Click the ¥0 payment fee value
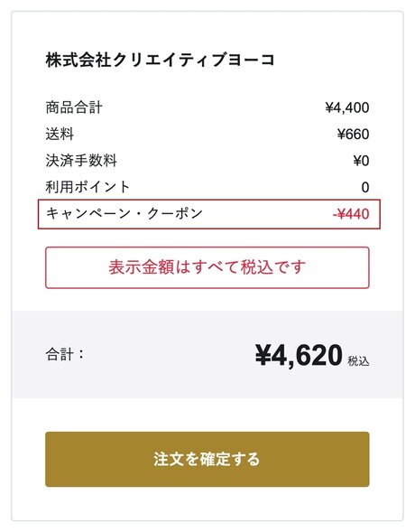The height and width of the screenshot is (532, 415). 361,161
